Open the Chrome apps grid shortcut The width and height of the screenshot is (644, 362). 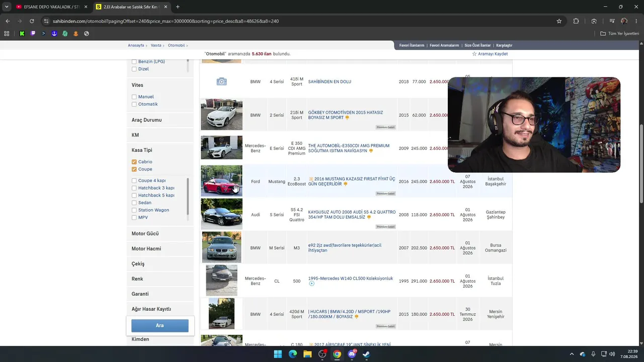(7, 34)
